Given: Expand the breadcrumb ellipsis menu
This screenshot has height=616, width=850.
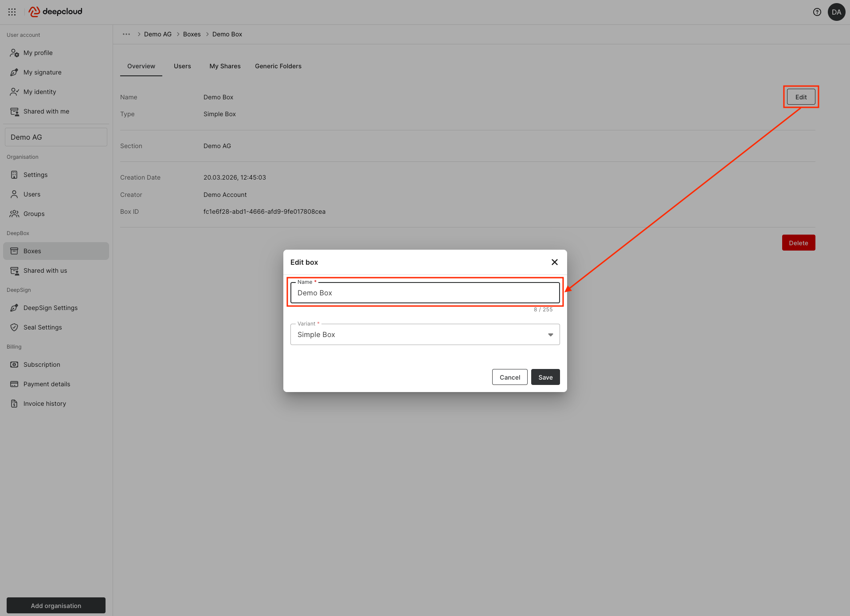Looking at the screenshot, I should [126, 34].
